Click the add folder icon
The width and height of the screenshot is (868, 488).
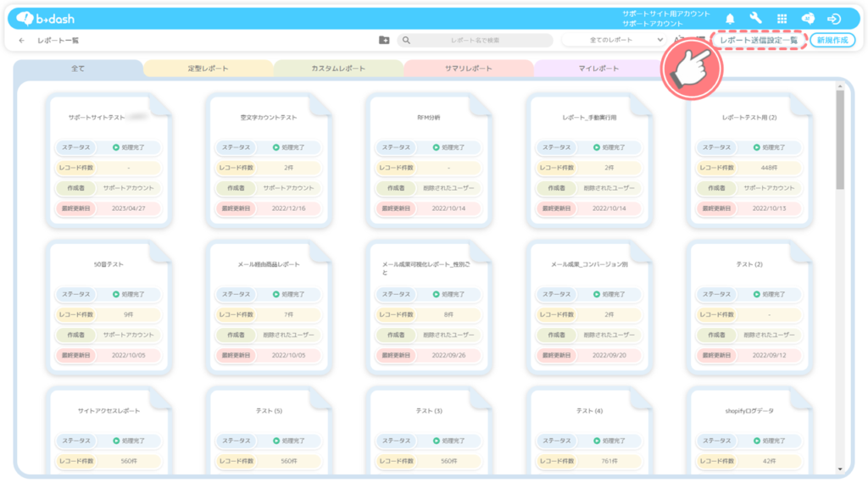[384, 40]
